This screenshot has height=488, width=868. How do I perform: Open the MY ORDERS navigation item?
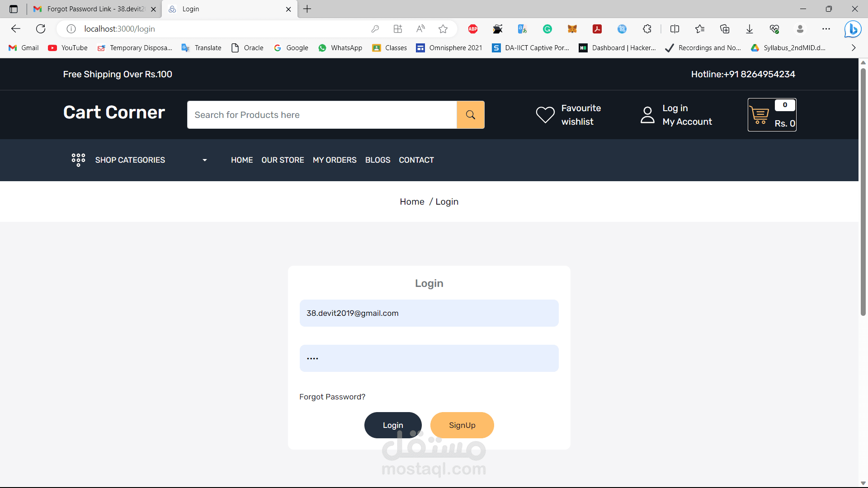point(335,160)
